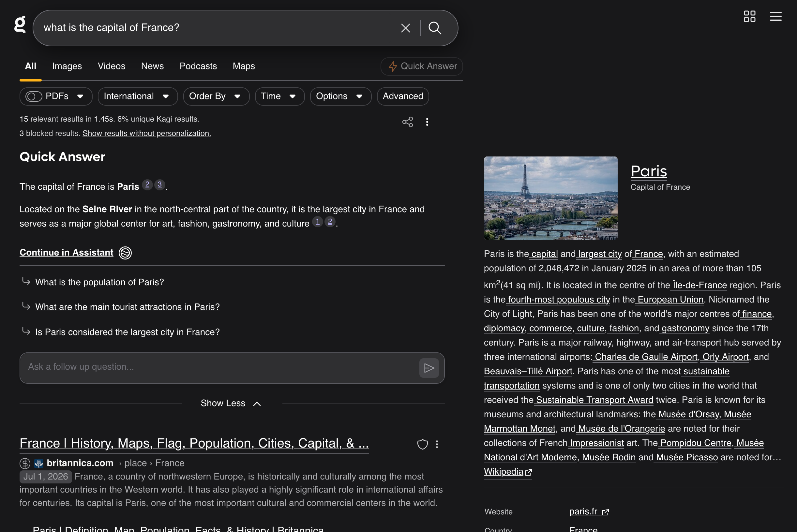Click citation 1 after culture

click(317, 222)
